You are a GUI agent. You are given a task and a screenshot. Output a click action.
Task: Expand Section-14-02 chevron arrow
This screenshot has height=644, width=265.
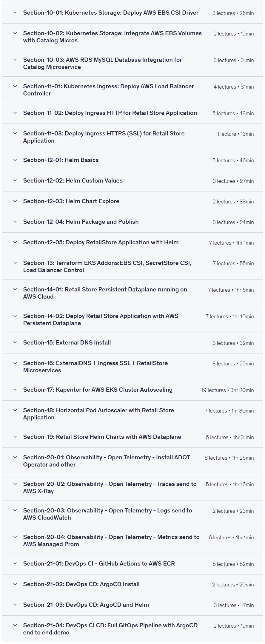pos(15,316)
